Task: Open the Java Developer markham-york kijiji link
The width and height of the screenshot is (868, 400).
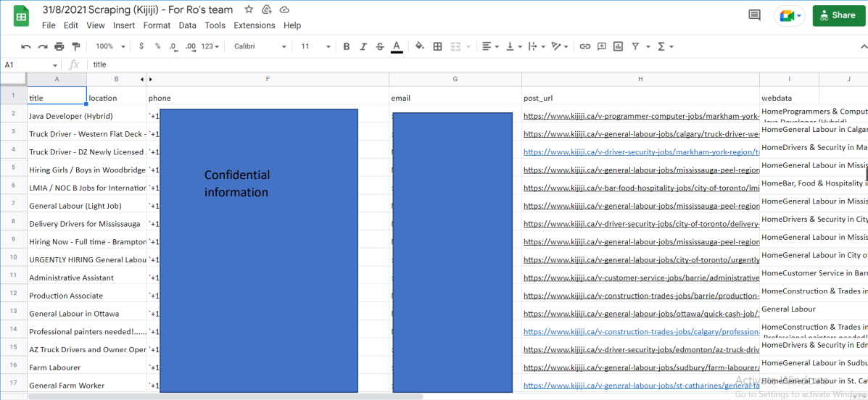Action: pos(641,116)
